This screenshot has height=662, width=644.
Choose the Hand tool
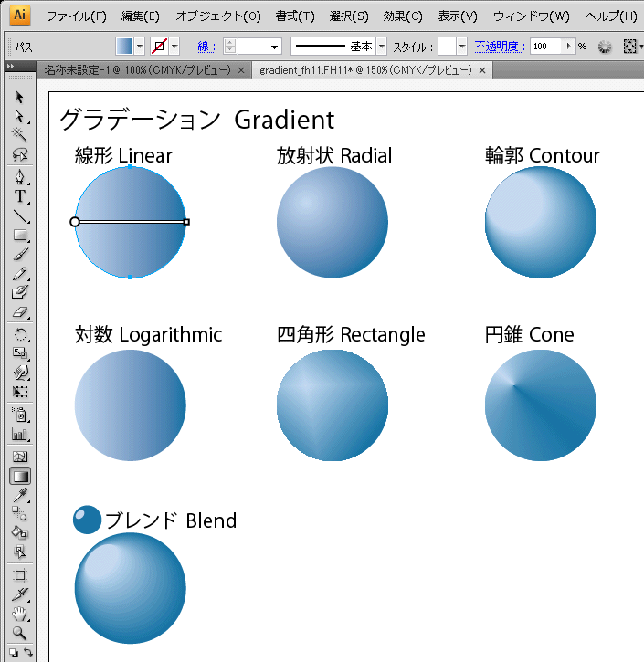pos(19,614)
